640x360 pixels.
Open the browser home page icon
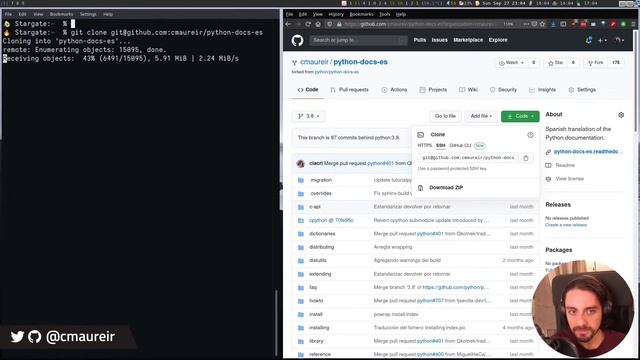tap(318, 24)
